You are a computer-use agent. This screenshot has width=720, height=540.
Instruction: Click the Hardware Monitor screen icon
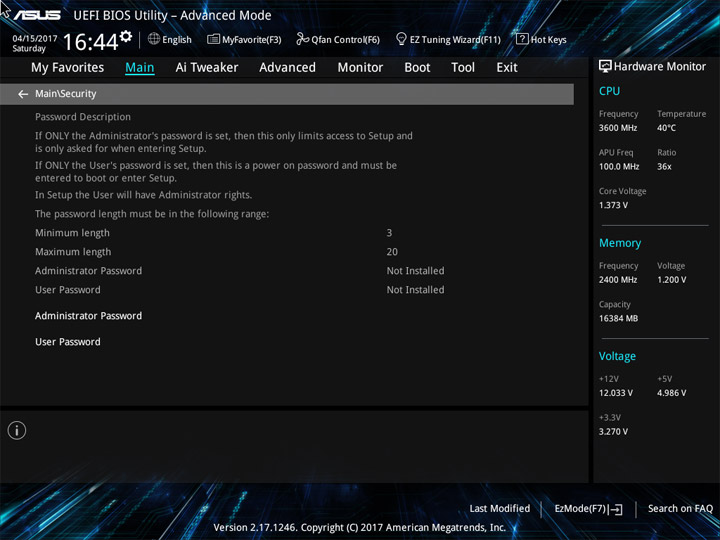point(605,66)
